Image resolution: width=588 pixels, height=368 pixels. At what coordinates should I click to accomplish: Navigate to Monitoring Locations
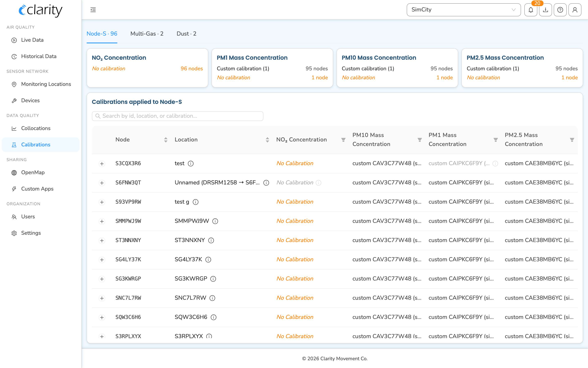[41, 84]
